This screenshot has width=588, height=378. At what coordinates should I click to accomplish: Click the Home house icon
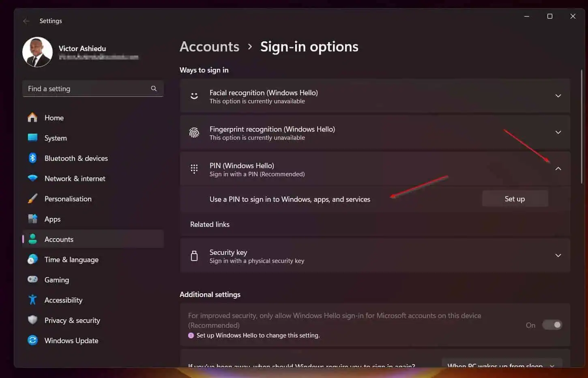32,117
